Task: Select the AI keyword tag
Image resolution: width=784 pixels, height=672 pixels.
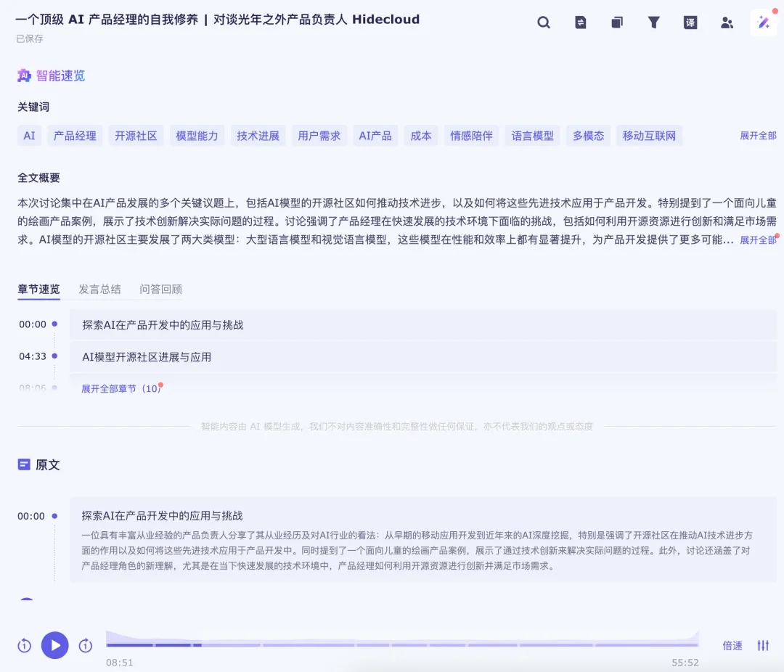Action: [x=30, y=136]
